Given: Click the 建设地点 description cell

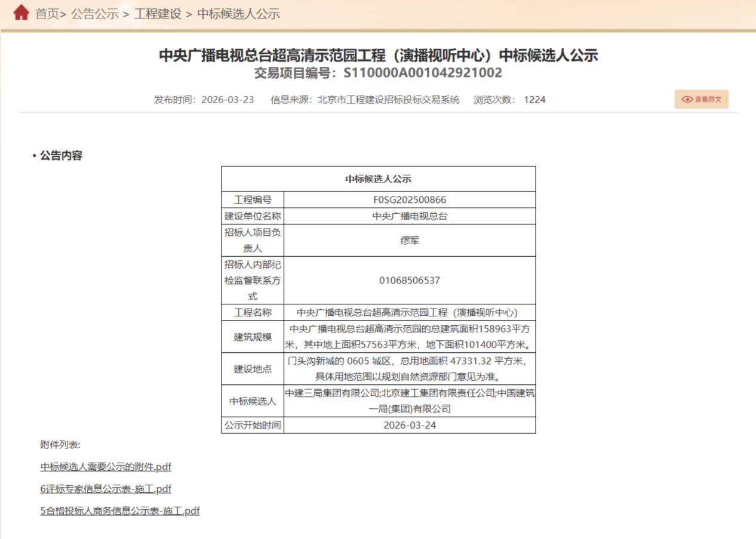Looking at the screenshot, I should [410, 369].
